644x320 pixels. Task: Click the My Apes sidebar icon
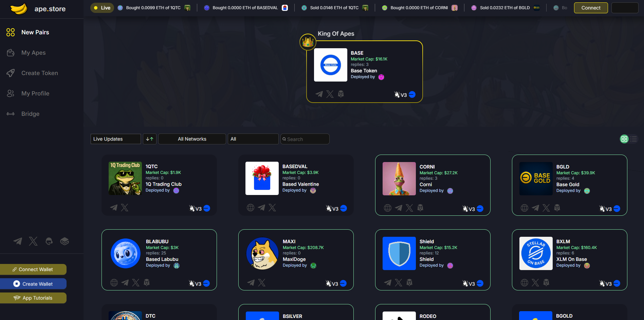(x=11, y=53)
